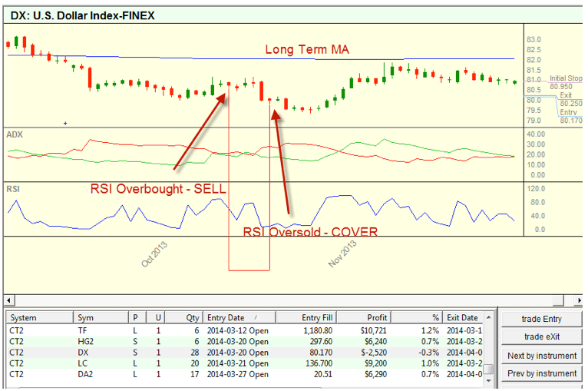Viewport: 588px width, 391px height.
Task: Click entry fill value 1,180.80
Action: 318,330
